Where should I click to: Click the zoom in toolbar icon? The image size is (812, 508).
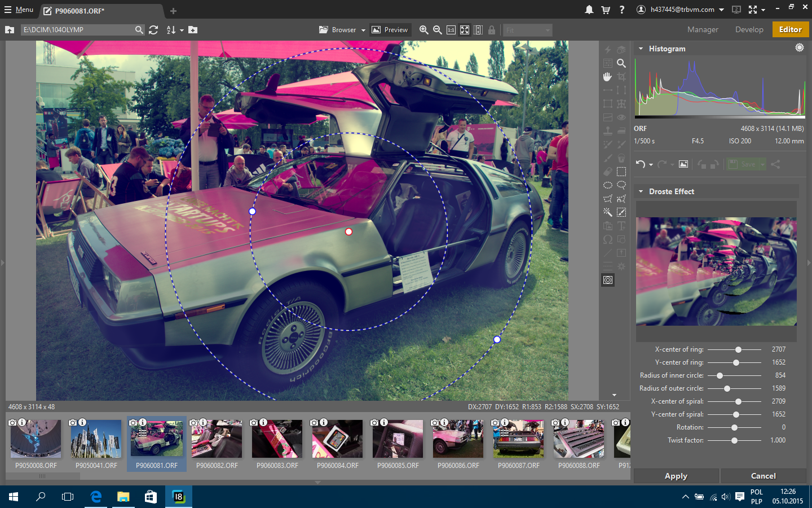pyautogui.click(x=424, y=30)
